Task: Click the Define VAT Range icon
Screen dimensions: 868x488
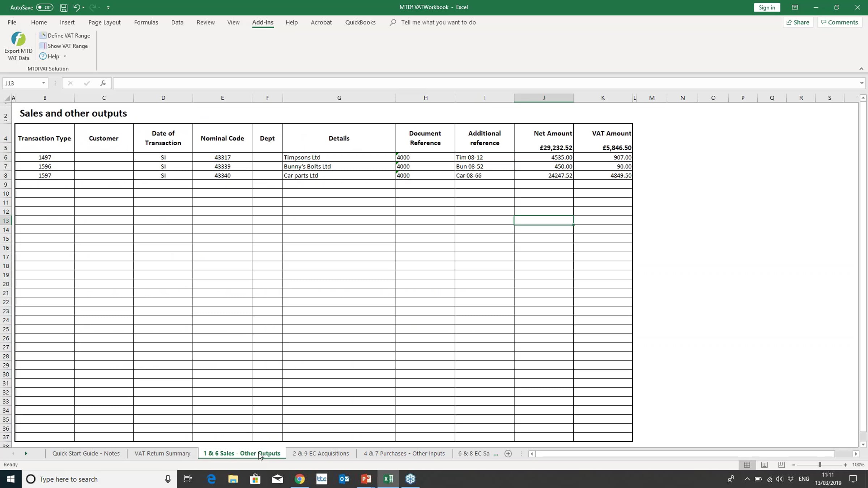Action: (x=43, y=35)
